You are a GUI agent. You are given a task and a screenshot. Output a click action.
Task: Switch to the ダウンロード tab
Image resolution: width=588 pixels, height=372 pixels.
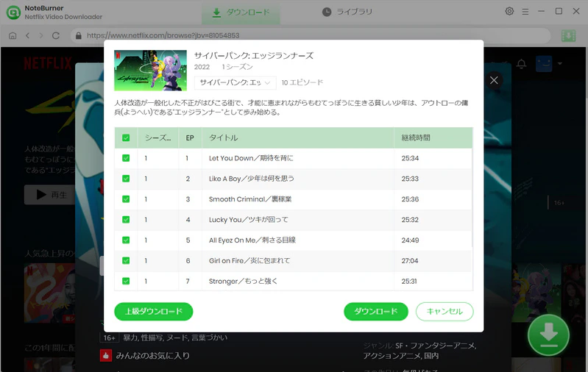pos(241,12)
